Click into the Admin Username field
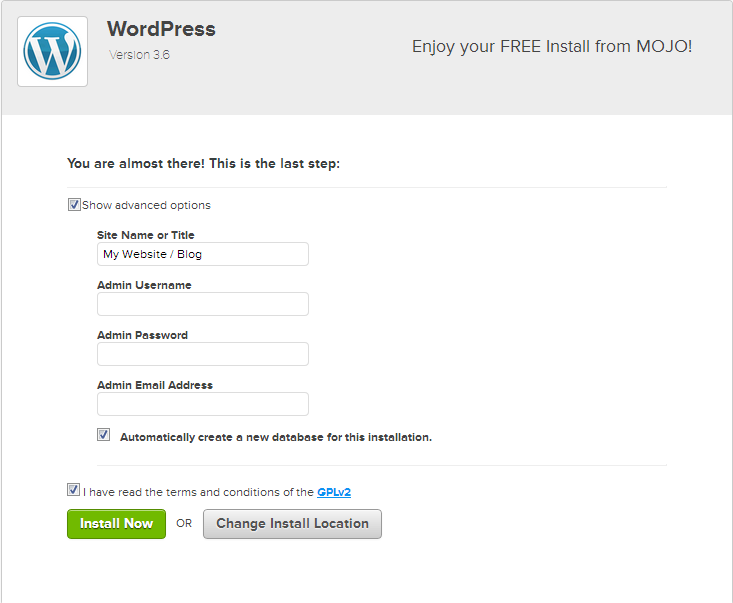This screenshot has height=603, width=733. point(203,304)
